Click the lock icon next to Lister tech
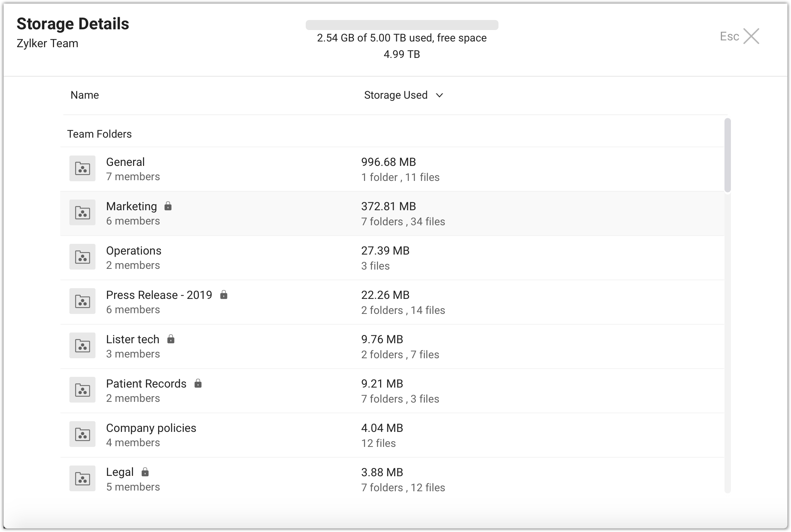 coord(171,339)
